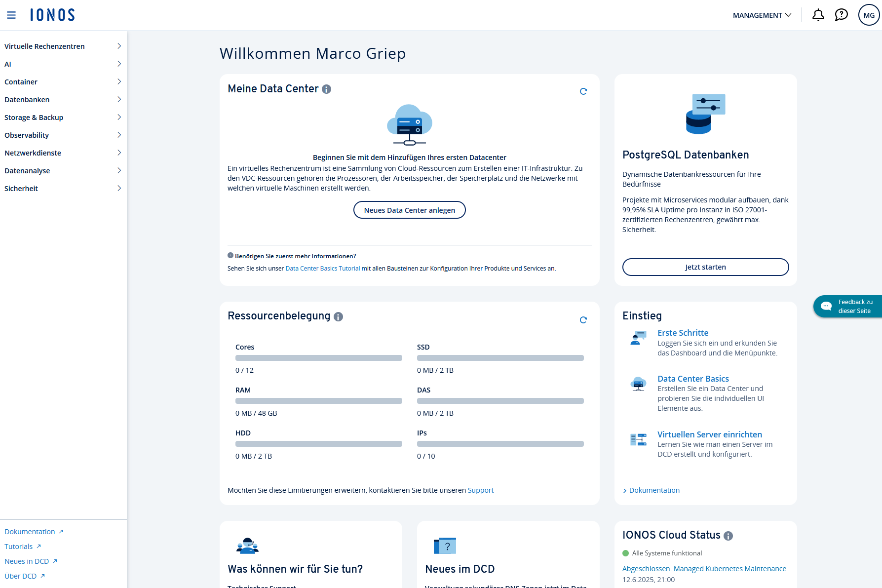This screenshot has width=882, height=588.
Task: Click external link icon next to Über DCD
Action: (42, 576)
